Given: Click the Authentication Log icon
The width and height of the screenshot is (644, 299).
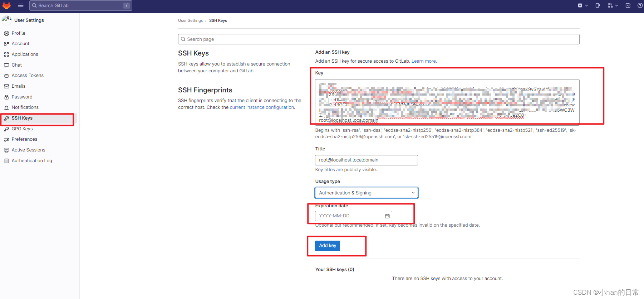Looking at the screenshot, I should (x=6, y=161).
